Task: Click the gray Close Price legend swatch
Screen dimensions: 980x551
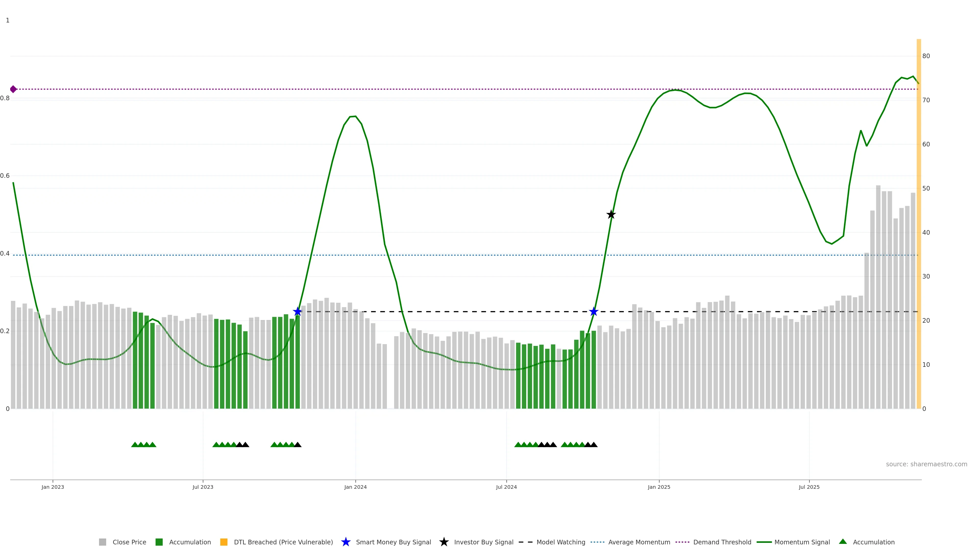Action: [102, 542]
